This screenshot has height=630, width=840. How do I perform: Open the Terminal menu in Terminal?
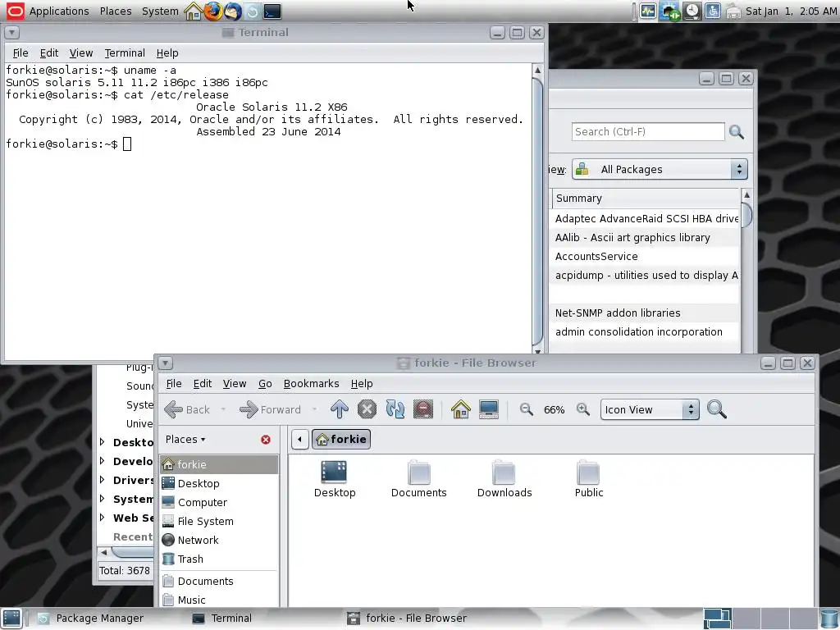tap(125, 53)
